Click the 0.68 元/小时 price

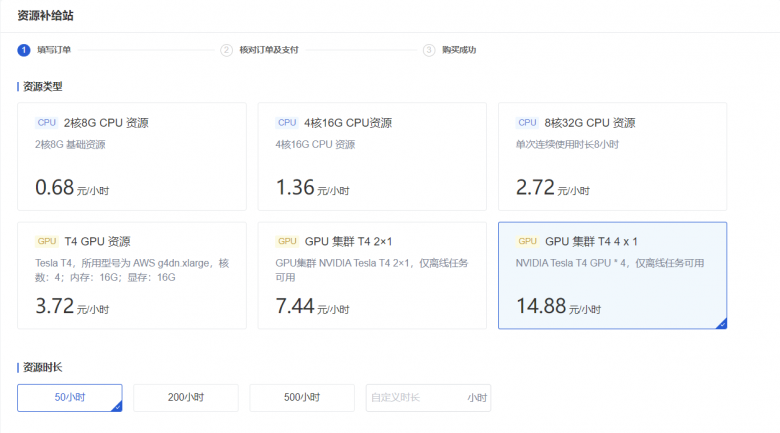[72, 188]
